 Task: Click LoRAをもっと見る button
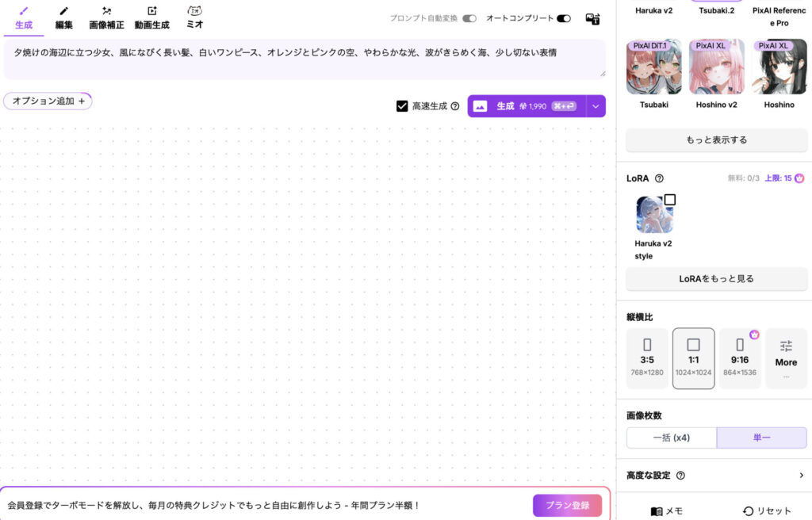point(716,279)
